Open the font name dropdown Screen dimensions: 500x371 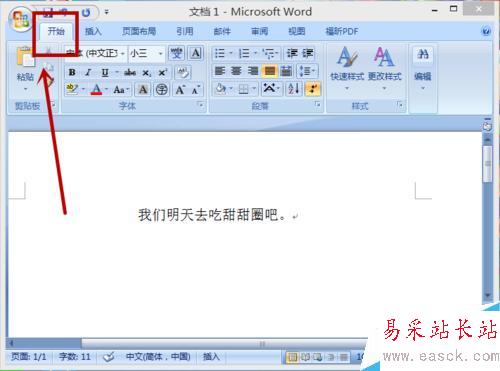coord(123,53)
